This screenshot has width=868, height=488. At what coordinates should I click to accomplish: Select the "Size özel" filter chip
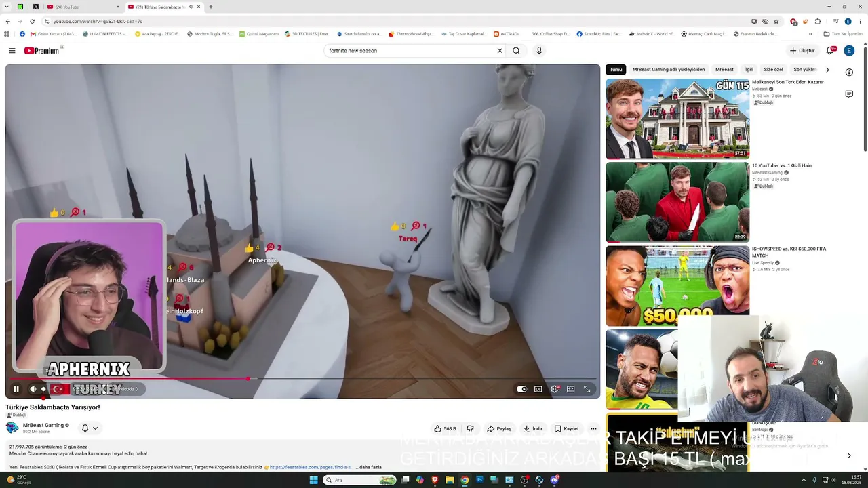(774, 70)
